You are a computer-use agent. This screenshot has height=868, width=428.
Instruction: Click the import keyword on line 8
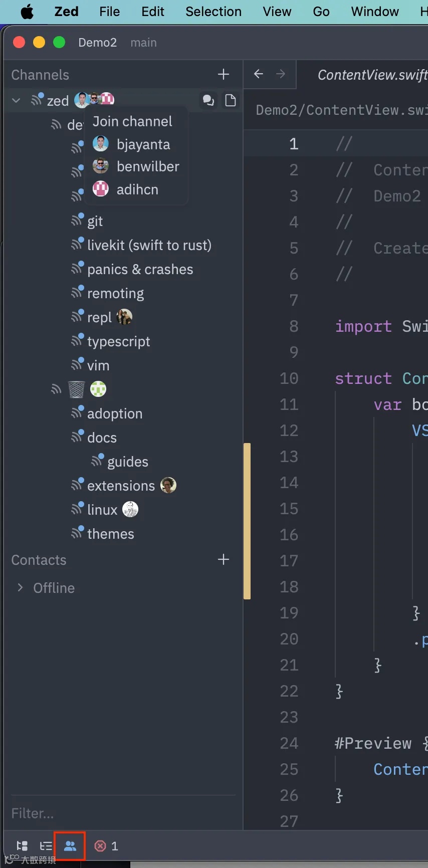coord(363,326)
